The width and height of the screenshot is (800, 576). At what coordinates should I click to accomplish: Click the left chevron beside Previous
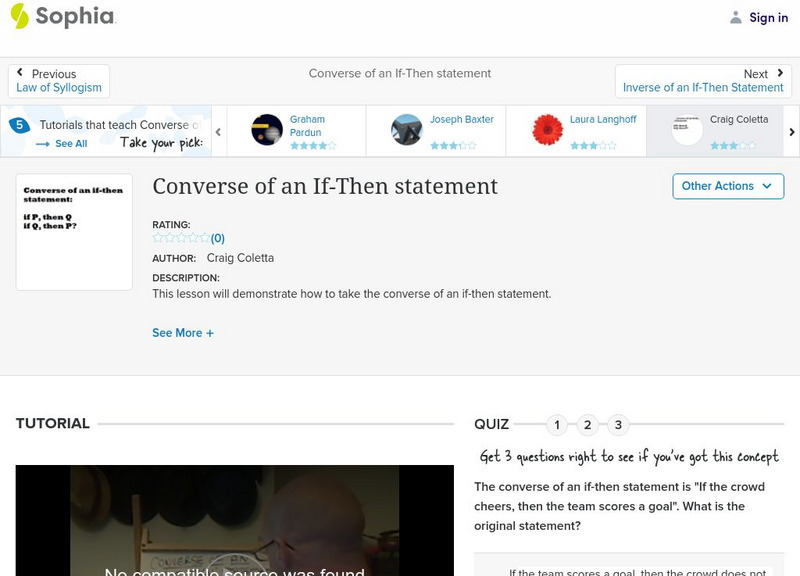(x=20, y=72)
